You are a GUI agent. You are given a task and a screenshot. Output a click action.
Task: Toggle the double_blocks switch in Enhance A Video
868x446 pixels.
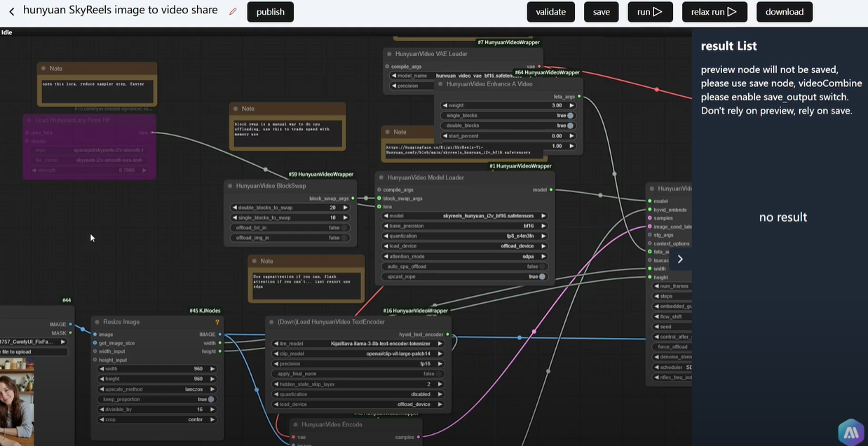(571, 126)
